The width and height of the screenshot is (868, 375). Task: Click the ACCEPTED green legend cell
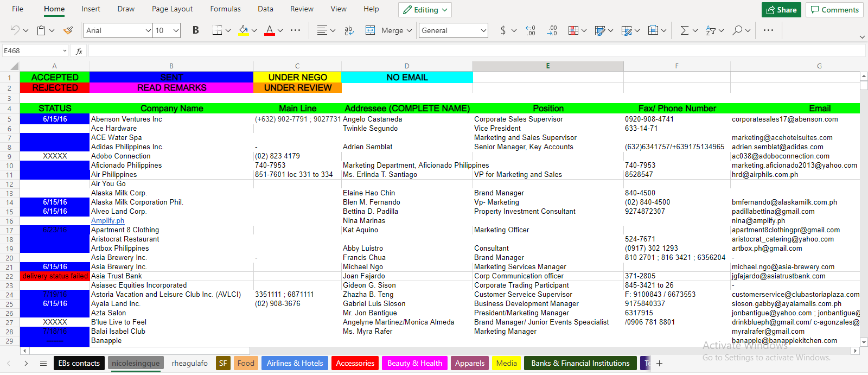tap(55, 77)
